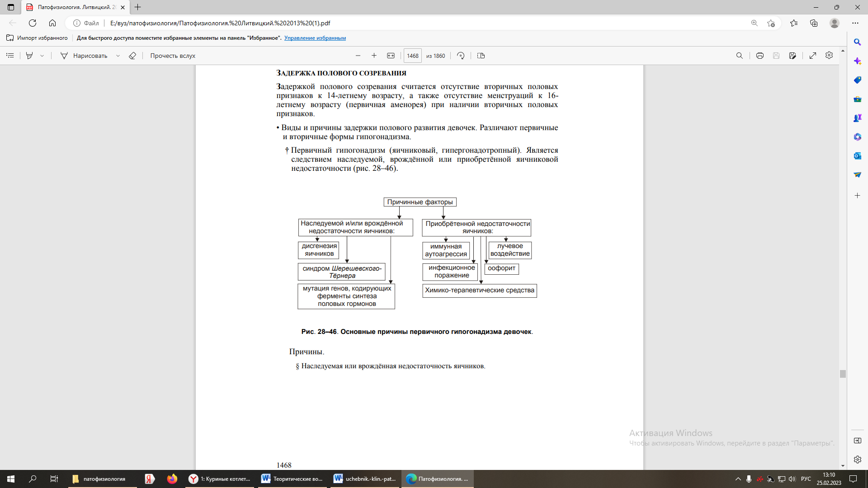Open the Windows Start menu
Screen dimensions: 868x488
(11, 479)
